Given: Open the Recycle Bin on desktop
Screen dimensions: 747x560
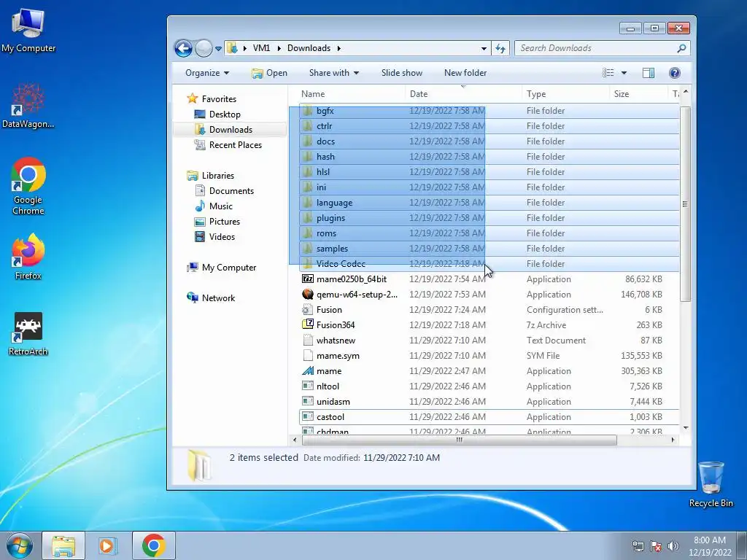Looking at the screenshot, I should 711,484.
